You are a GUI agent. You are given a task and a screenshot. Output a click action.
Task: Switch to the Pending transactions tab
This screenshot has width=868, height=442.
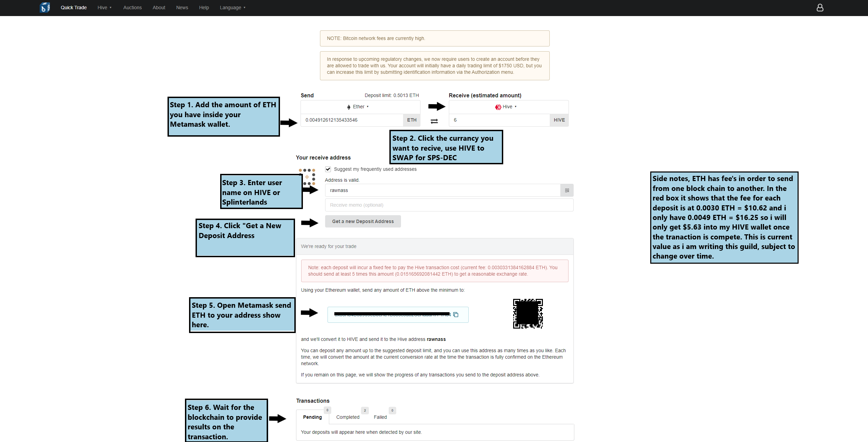click(x=312, y=417)
